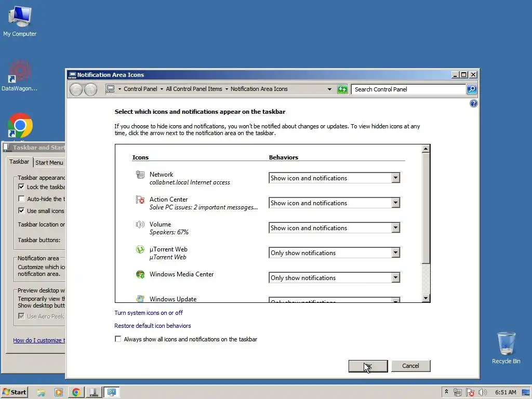Image resolution: width=532 pixels, height=399 pixels.
Task: Click the Windows Update icon in list
Action: coord(140,299)
